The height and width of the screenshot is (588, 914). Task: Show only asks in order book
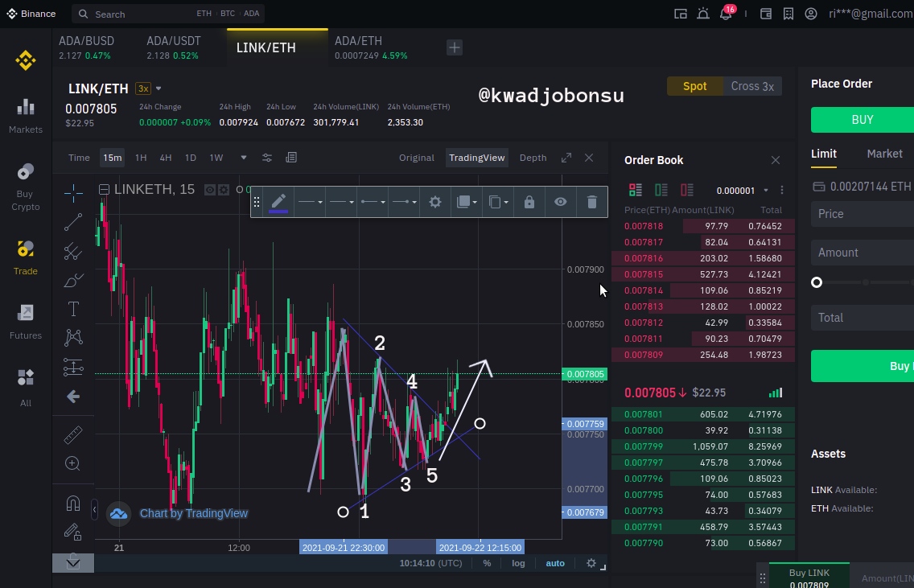point(686,190)
